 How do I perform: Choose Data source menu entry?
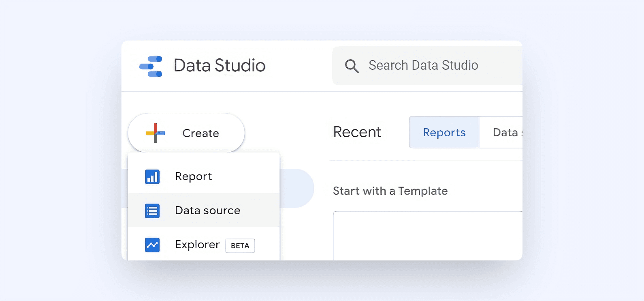pos(204,211)
